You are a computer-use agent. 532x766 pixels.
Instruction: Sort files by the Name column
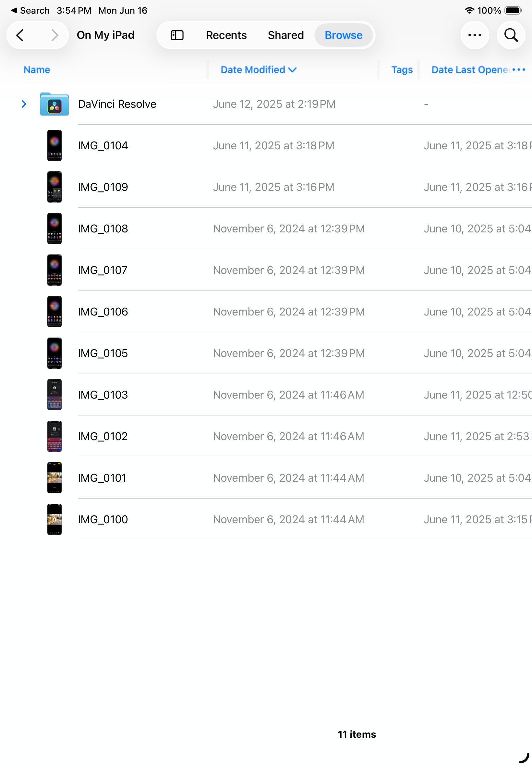37,70
